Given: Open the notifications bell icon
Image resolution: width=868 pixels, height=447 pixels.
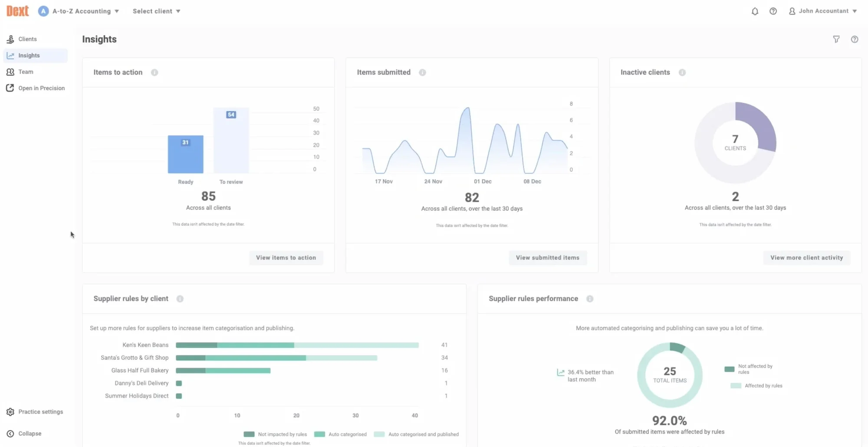Looking at the screenshot, I should click(x=755, y=11).
